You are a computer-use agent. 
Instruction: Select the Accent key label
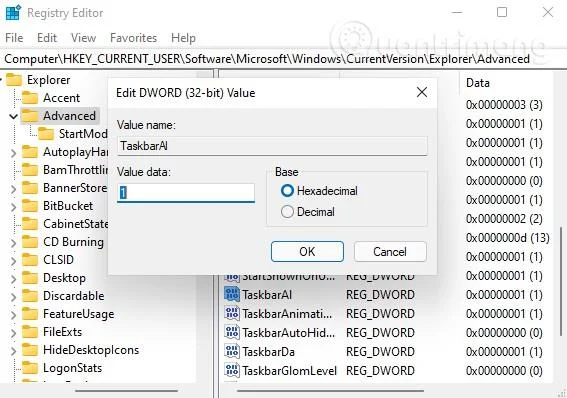pyautogui.click(x=61, y=98)
